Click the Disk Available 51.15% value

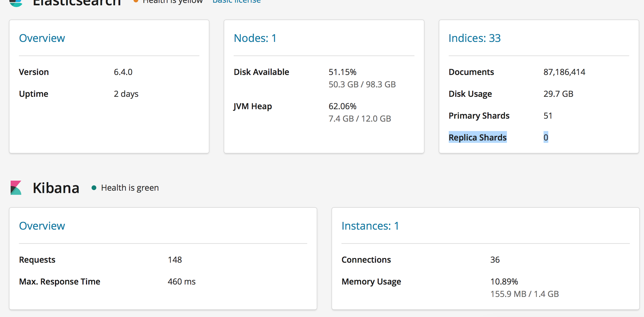[x=342, y=72]
